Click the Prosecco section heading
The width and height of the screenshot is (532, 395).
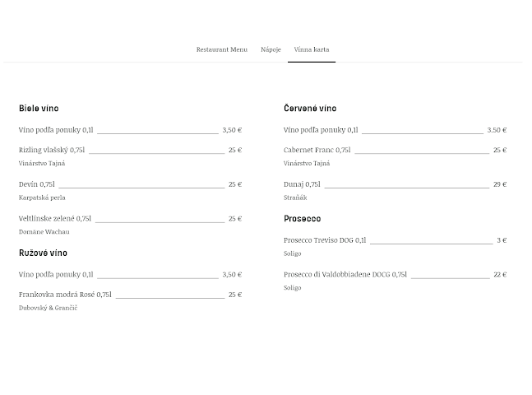tap(302, 219)
